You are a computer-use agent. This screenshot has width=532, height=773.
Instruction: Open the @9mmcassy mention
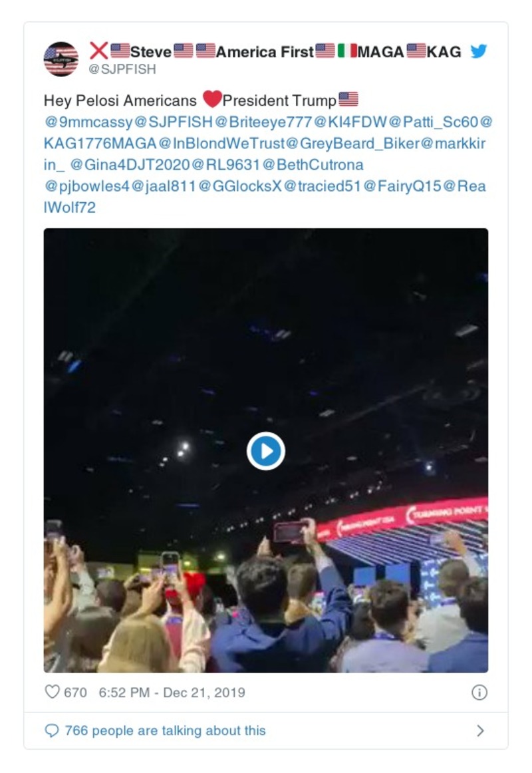point(88,122)
